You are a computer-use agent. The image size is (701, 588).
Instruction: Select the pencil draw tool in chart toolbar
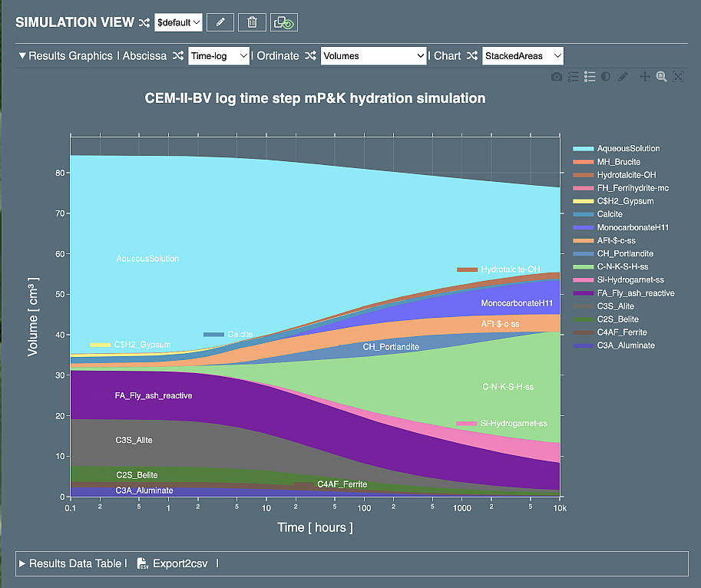(x=623, y=77)
